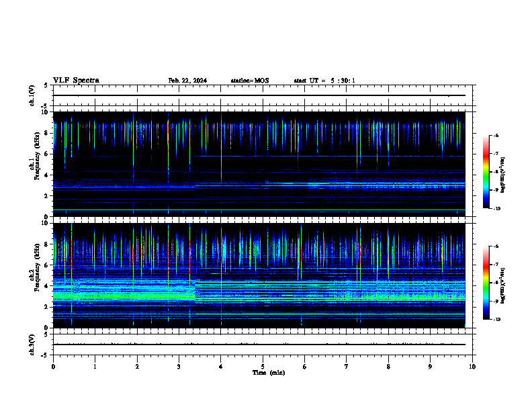Click the "4" kHz tick on ch.1 axis

[48, 175]
